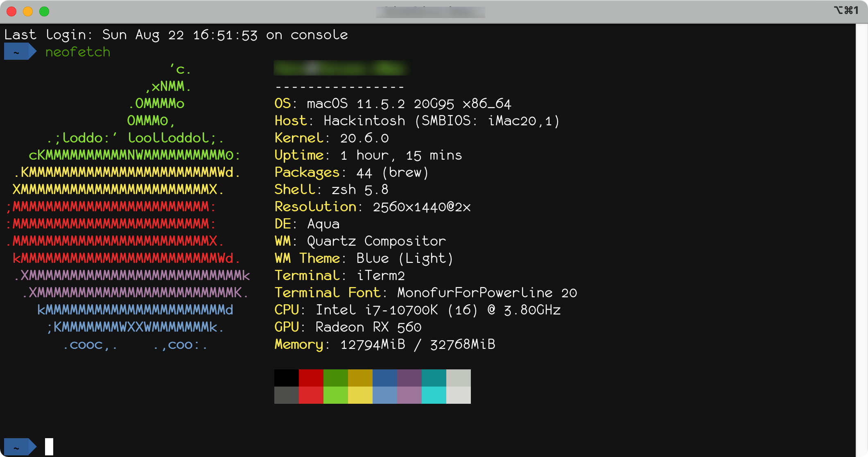Click the green zoom window button

tap(44, 11)
